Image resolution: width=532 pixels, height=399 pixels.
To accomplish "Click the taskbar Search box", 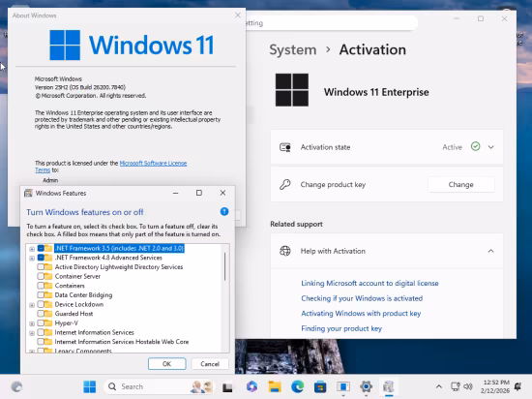I will tap(160, 386).
